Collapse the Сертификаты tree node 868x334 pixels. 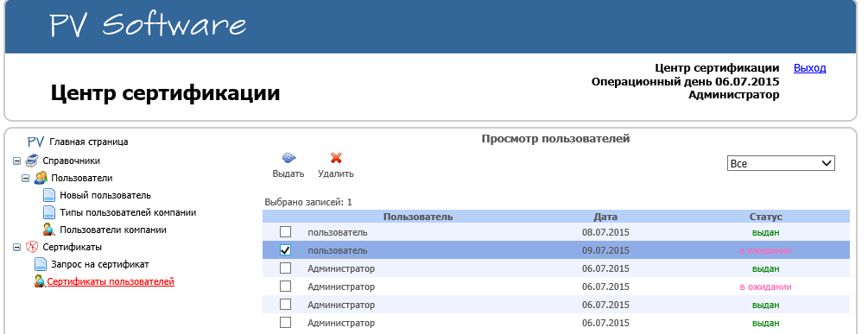click(16, 247)
